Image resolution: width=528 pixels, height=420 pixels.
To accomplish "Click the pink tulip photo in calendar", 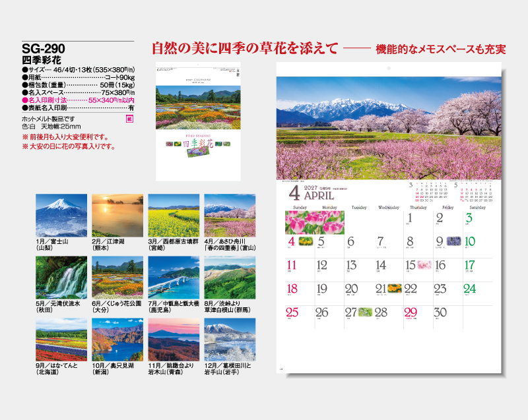I will click(315, 222).
